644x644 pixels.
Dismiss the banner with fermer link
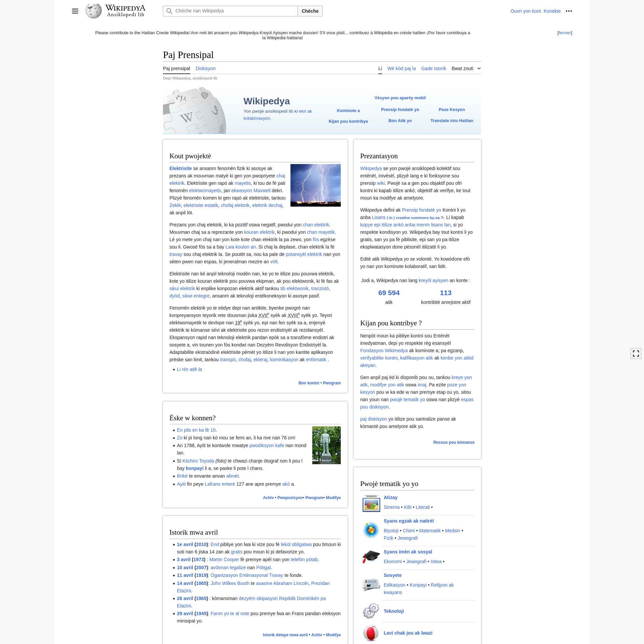(x=565, y=33)
